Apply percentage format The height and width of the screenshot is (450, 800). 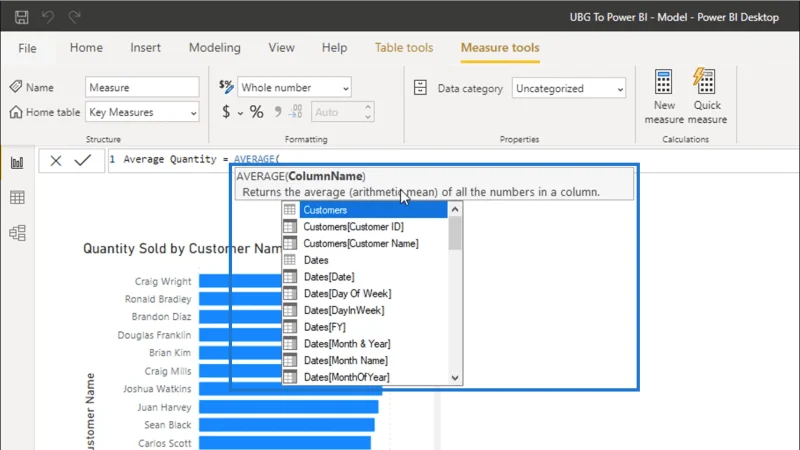257,112
